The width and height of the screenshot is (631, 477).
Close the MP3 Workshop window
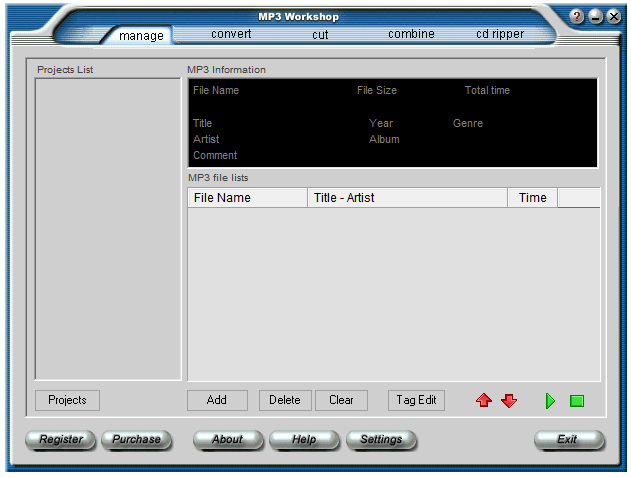click(x=614, y=16)
